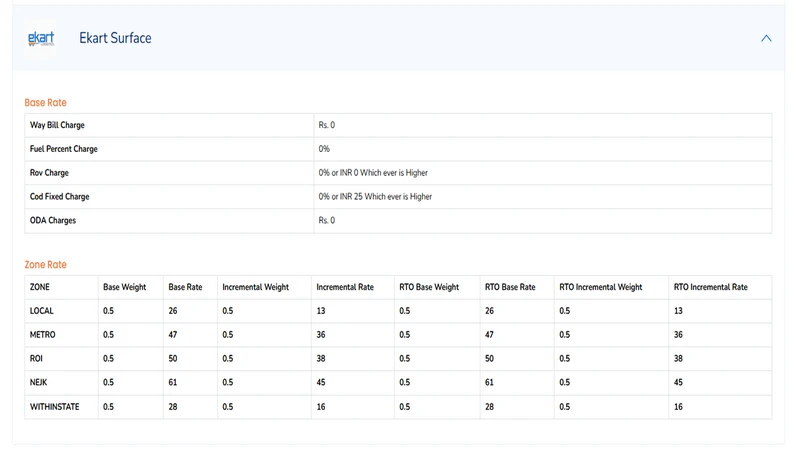
Task: Click the METRO zone row label
Action: 42,335
